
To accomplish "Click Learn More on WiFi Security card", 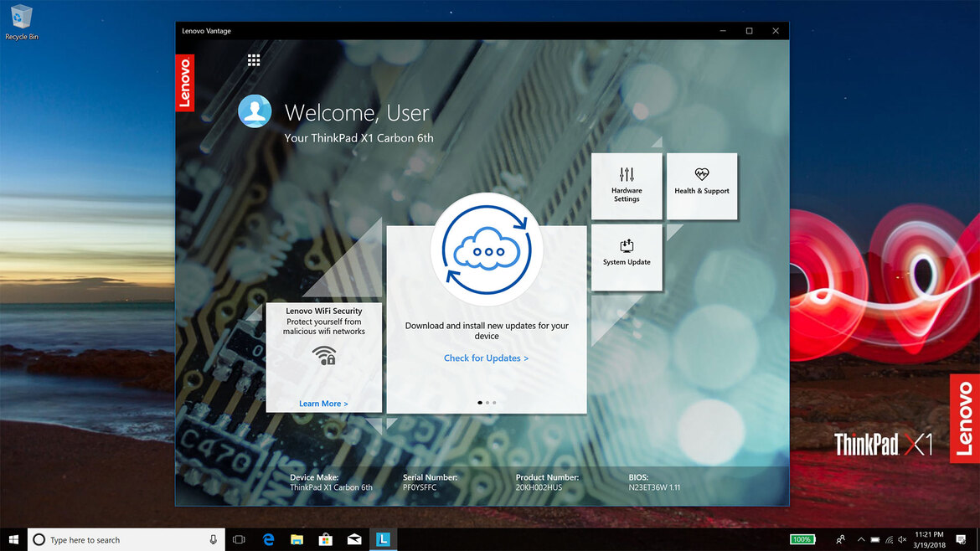I will [x=324, y=404].
